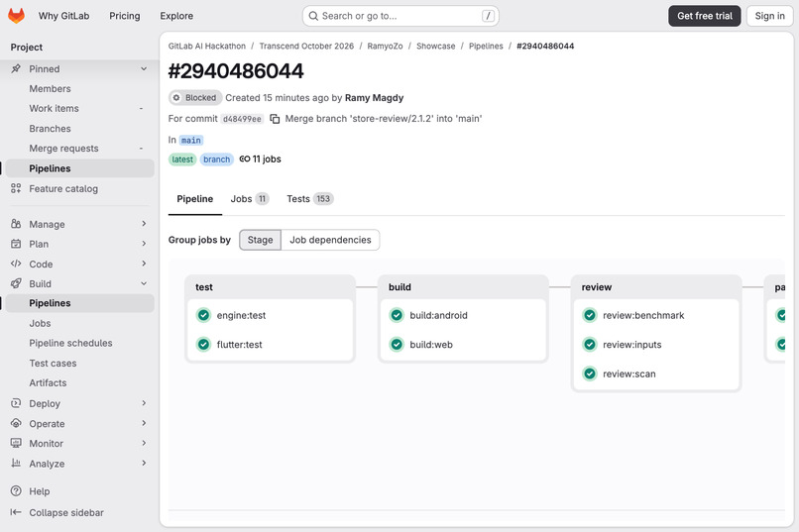Click the Plan calendar icon
The image size is (799, 532).
(16, 244)
